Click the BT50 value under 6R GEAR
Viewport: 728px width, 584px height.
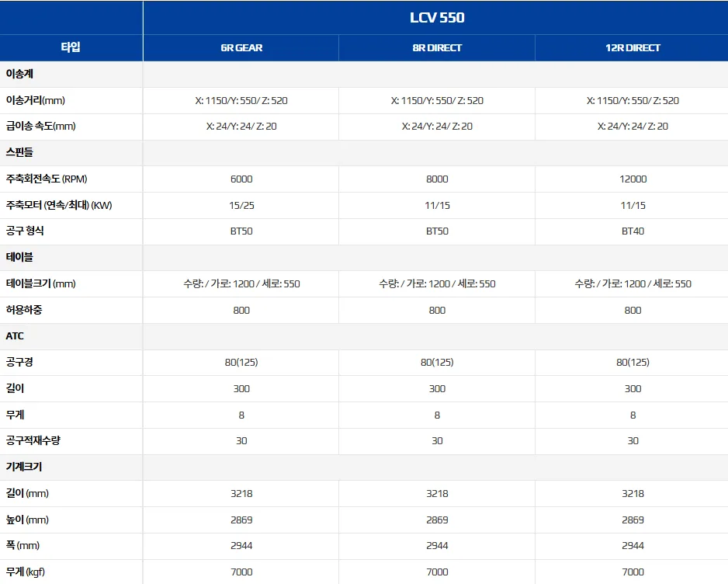coord(241,231)
